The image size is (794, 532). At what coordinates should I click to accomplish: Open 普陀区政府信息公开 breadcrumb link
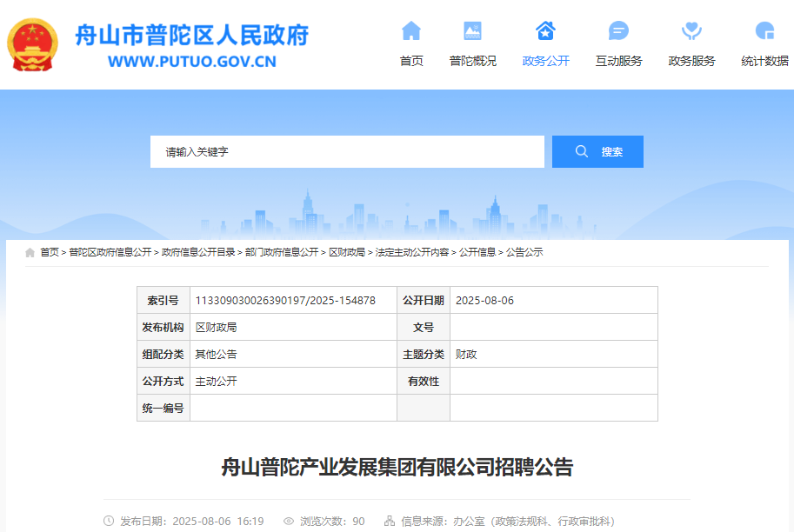pyautogui.click(x=110, y=252)
